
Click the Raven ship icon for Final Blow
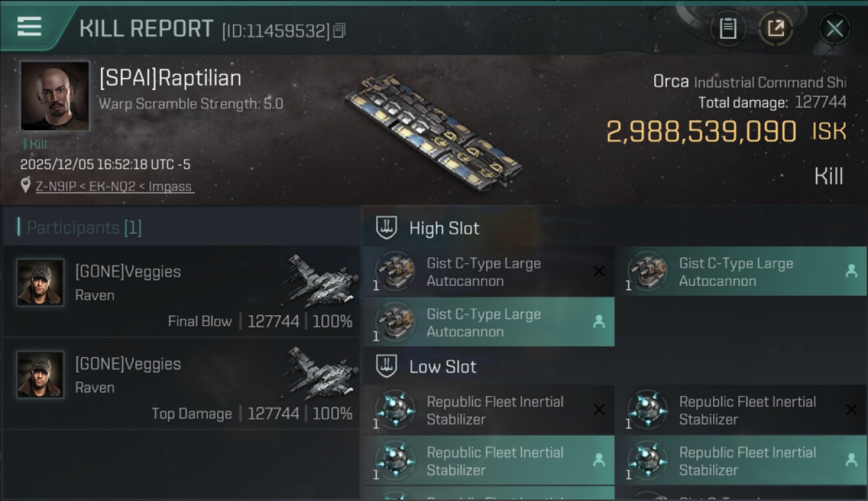click(x=322, y=279)
